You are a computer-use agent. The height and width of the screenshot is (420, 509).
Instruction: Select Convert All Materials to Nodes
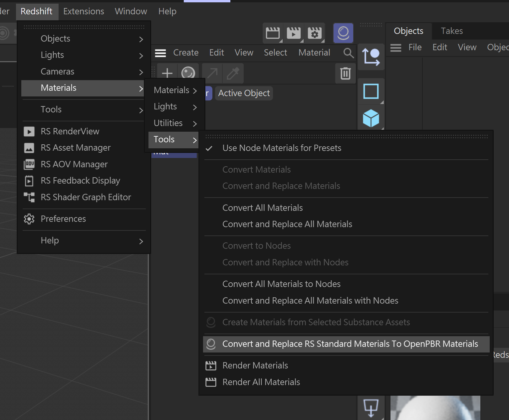click(281, 284)
